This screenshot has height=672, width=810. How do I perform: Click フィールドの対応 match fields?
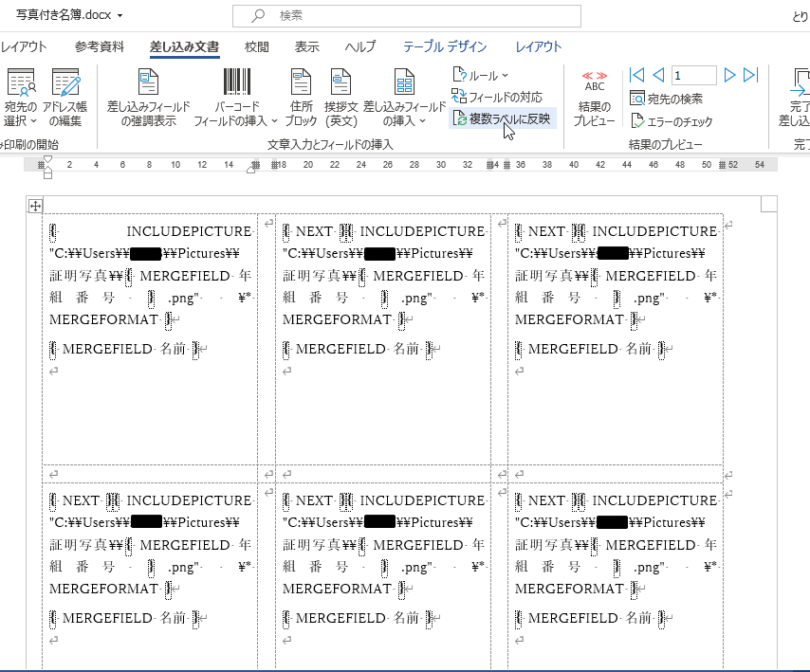coord(497,97)
